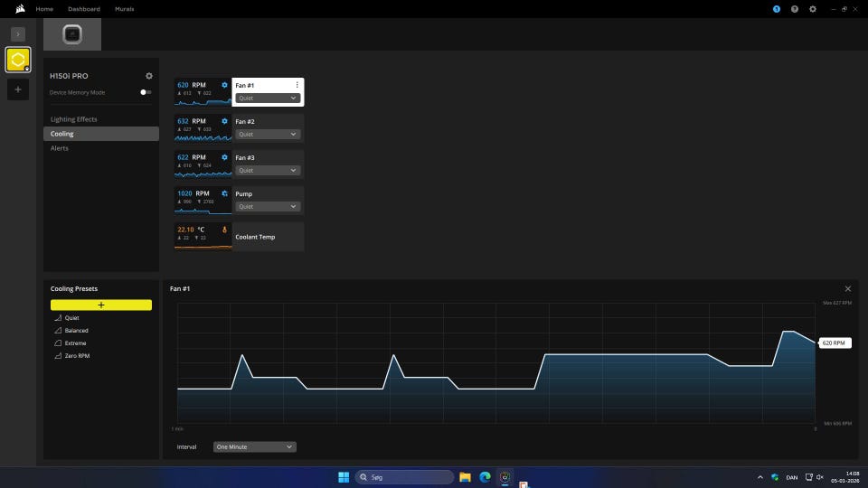Select the H150i PRO cooler thumbnail
The width and height of the screenshot is (868, 488).
click(72, 34)
